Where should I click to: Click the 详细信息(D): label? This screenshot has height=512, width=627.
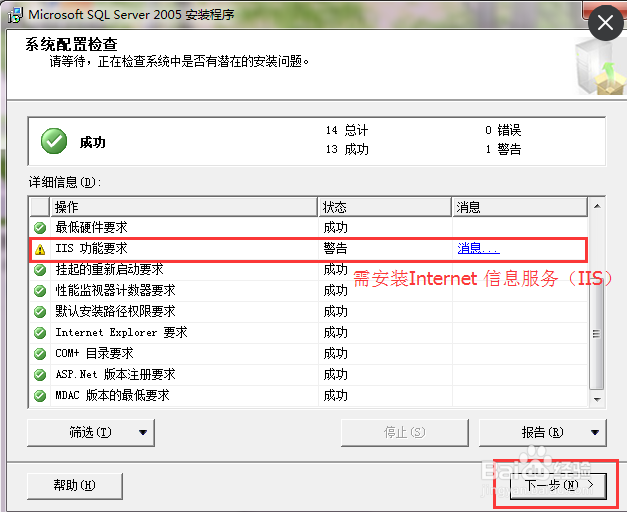click(x=65, y=182)
